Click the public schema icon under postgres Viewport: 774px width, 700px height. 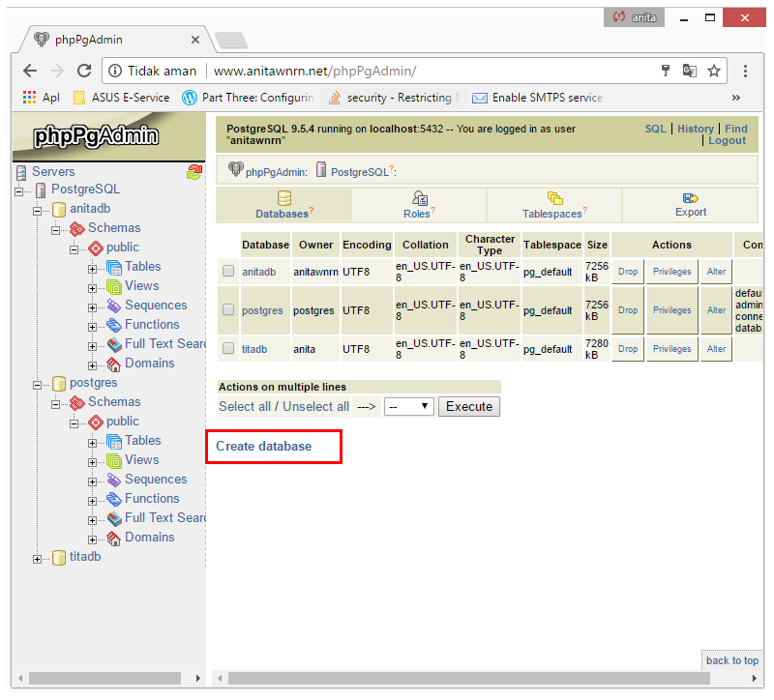point(95,423)
